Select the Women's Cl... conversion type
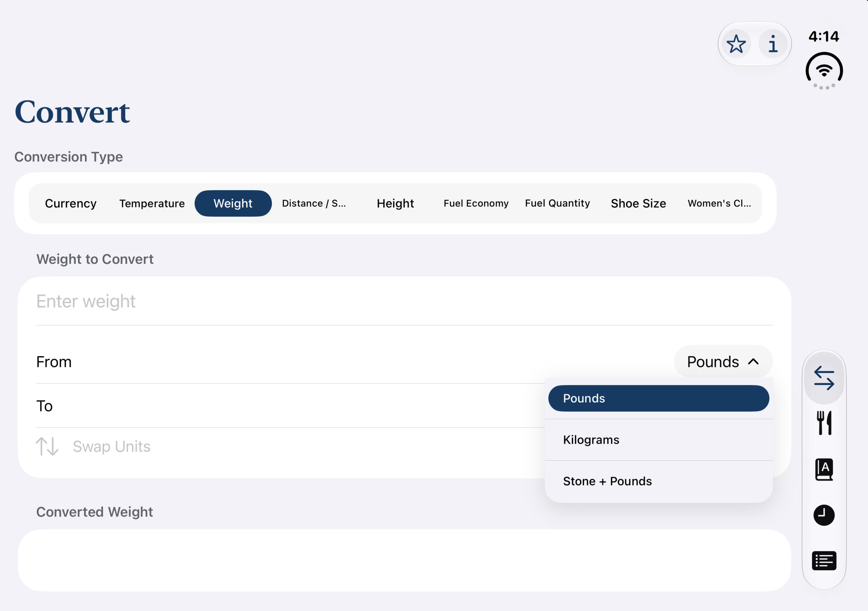 pos(719,203)
